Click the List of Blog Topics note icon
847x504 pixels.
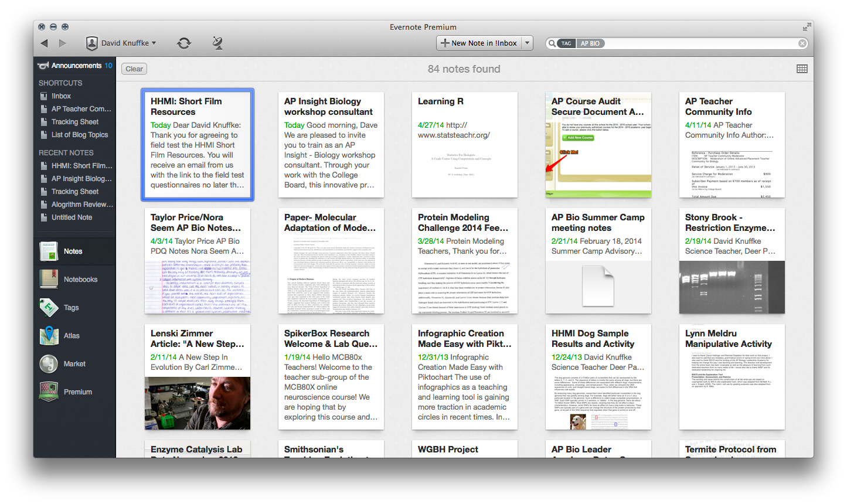44,135
